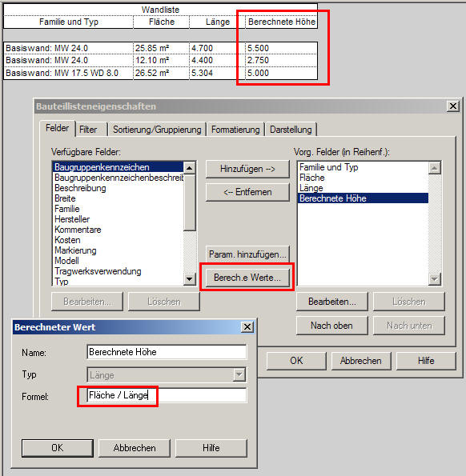Image resolution: width=466 pixels, height=476 pixels.
Task: Select Kommentare in available fields list
Action: [x=78, y=230]
